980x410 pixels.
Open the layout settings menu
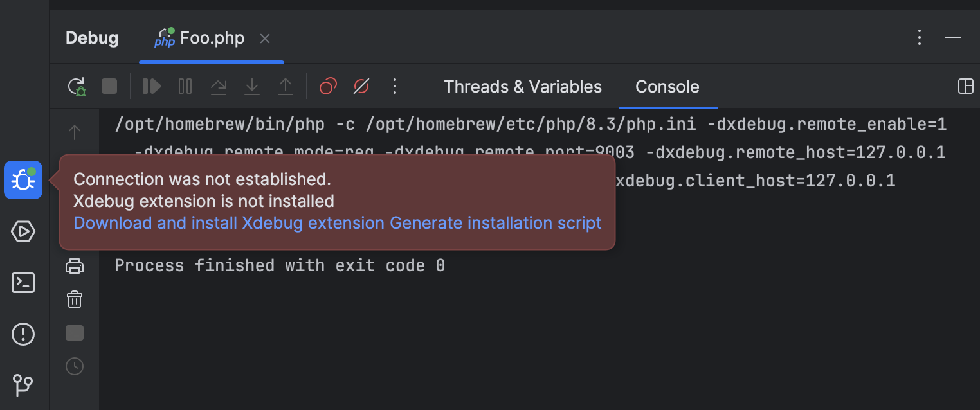pyautogui.click(x=966, y=86)
